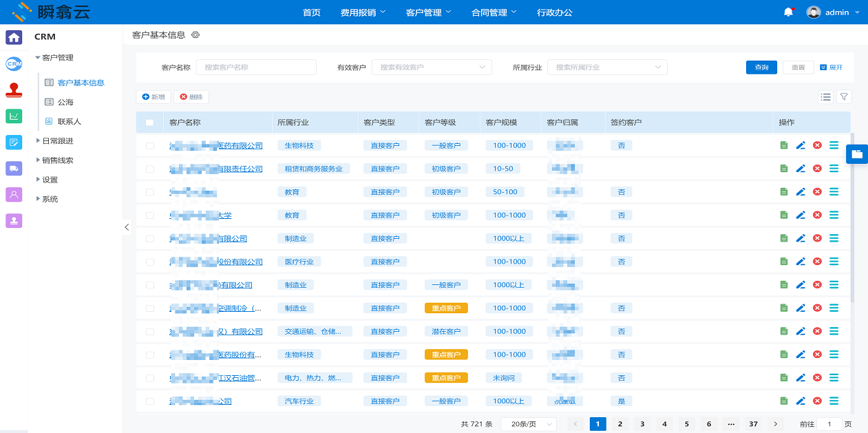This screenshot has height=433, width=868.
Task: Check the first customer row checkbox
Action: click(150, 146)
